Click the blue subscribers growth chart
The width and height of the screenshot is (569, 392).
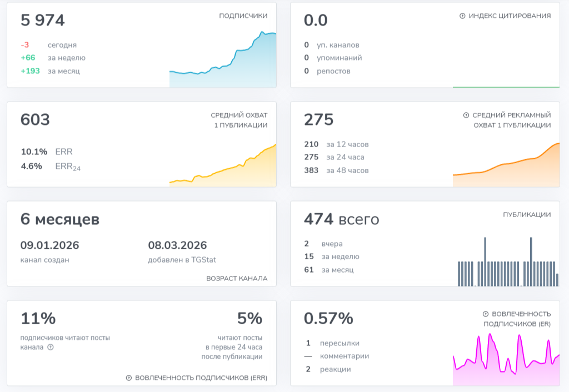click(x=223, y=59)
